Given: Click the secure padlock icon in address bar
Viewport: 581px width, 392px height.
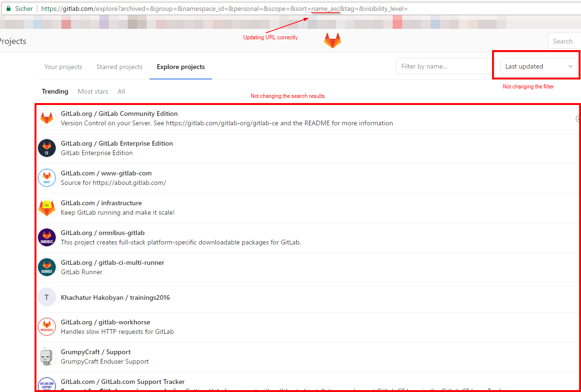Looking at the screenshot, I should (8, 9).
